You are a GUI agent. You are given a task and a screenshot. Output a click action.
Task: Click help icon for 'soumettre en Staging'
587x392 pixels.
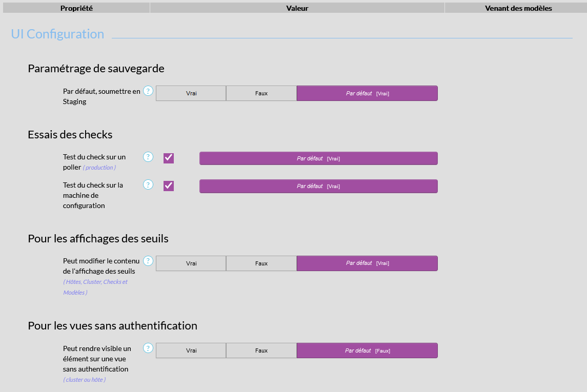(148, 91)
